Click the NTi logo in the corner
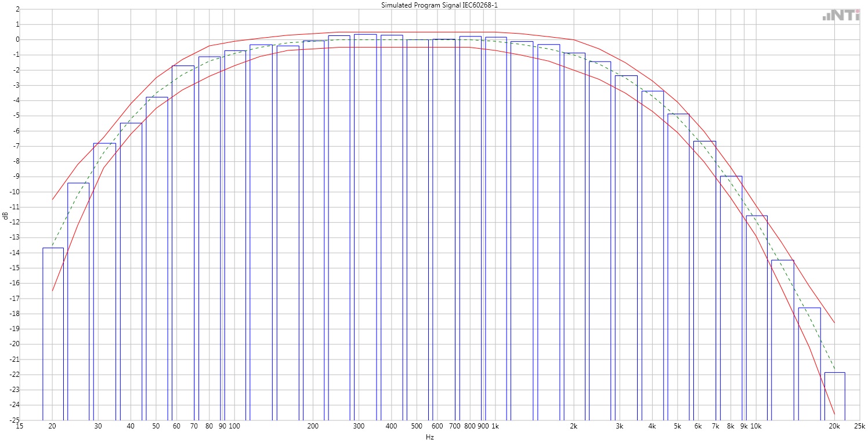The image size is (868, 443). 842,16
